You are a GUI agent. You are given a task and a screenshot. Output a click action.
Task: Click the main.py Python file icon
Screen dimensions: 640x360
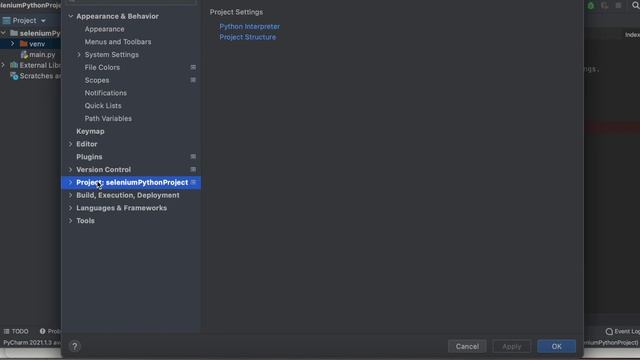(24, 54)
